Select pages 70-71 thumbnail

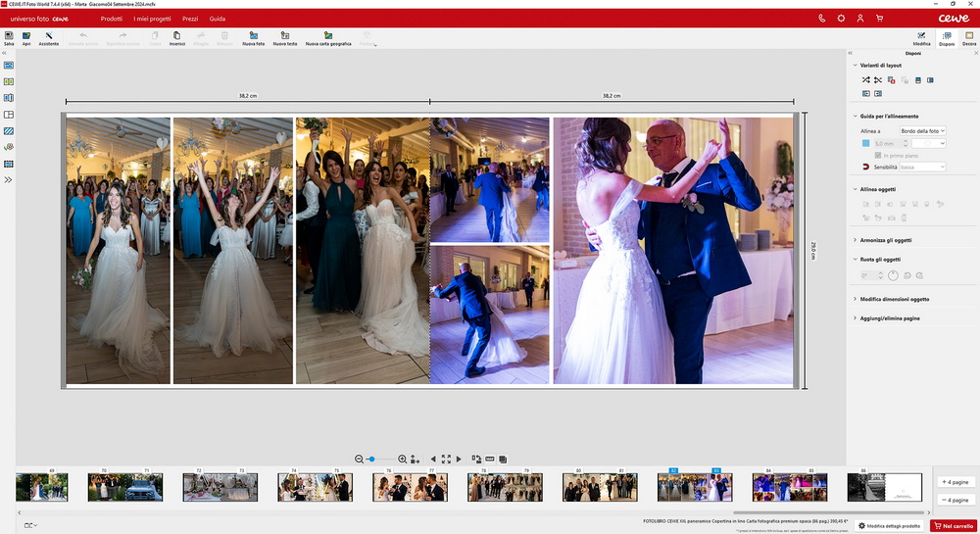(125, 487)
